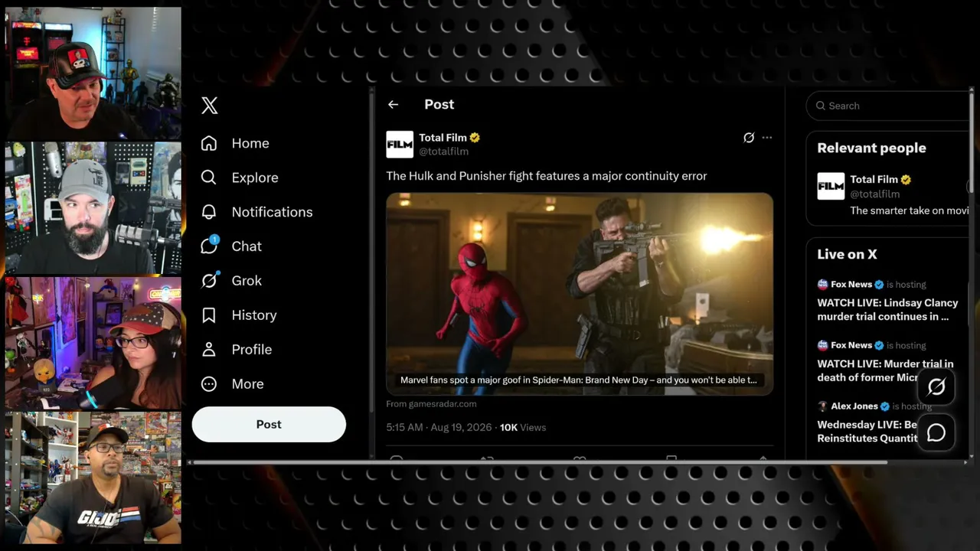The image size is (980, 551).
Task: Open WATCH LIVE: Murder trial in death stream
Action: [885, 370]
